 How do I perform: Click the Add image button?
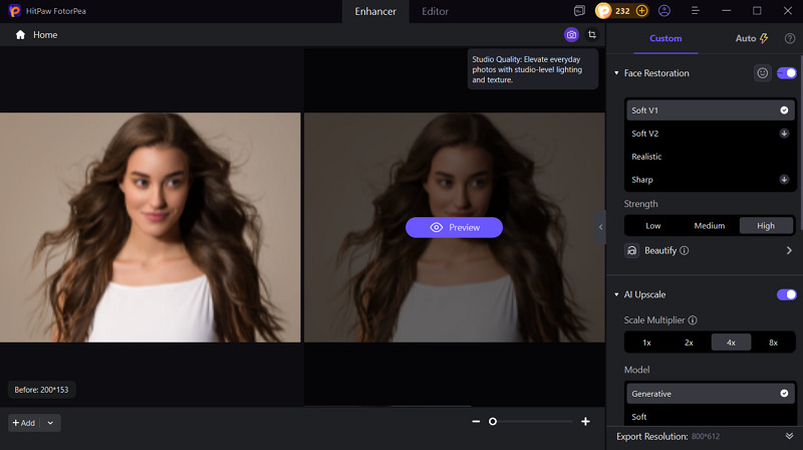coord(24,423)
